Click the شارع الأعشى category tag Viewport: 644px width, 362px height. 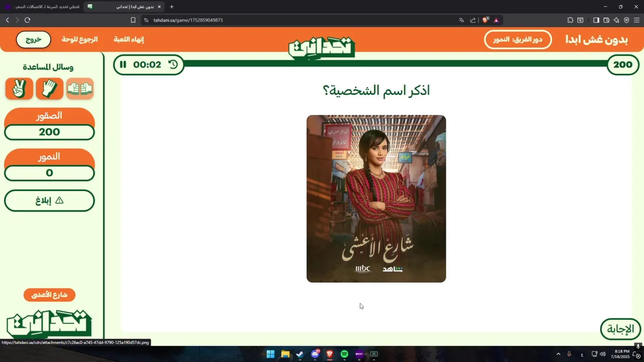[x=49, y=295]
